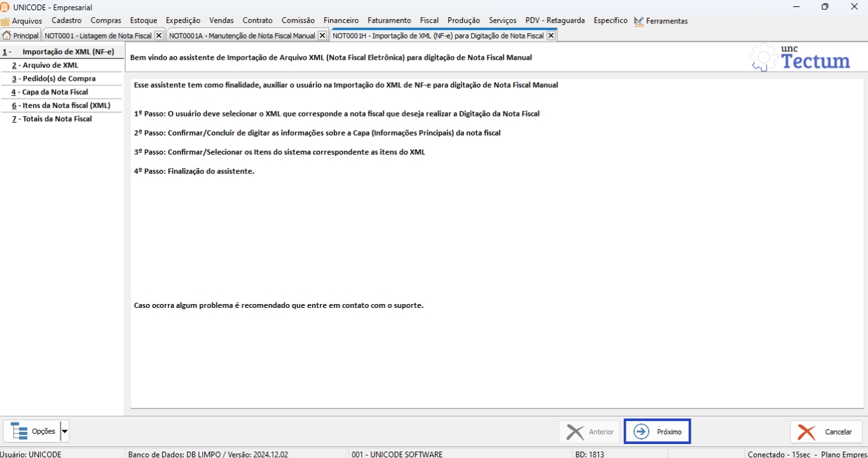868x458 pixels.
Task: Close the NOT0001H Importação de XML tab
Action: (x=551, y=36)
